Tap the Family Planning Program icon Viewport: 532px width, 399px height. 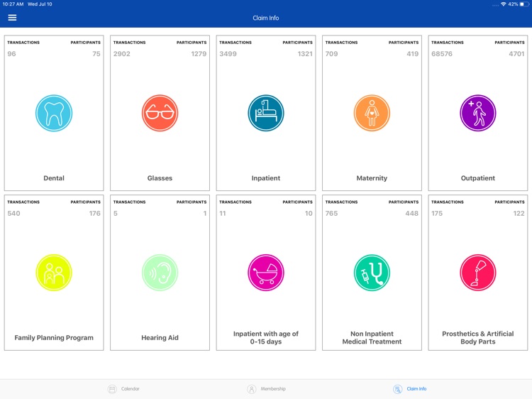click(54, 273)
